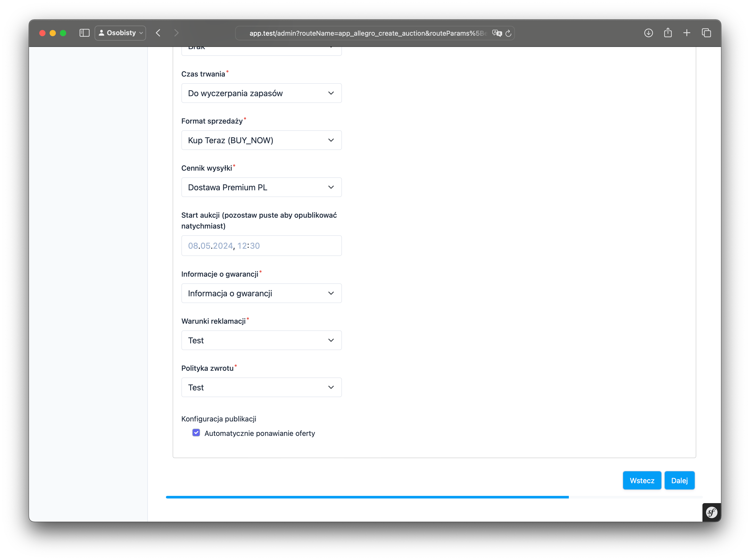Open Safari downloads icon
Screen dimensions: 750x560
(648, 33)
